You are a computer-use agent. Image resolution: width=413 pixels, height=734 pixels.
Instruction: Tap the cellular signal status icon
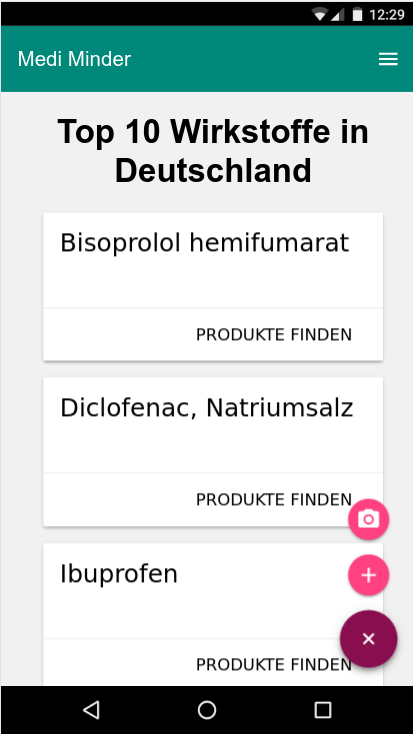tap(338, 15)
